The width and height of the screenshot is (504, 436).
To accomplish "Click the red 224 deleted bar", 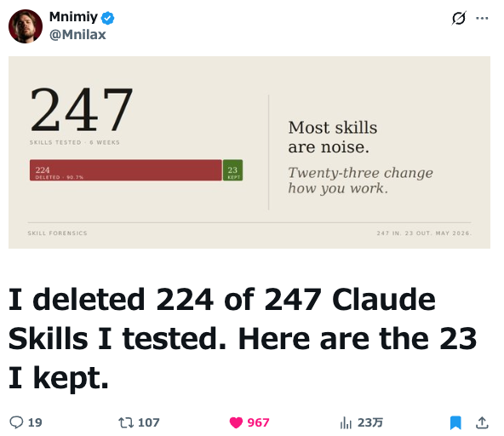I will pyautogui.click(x=126, y=170).
